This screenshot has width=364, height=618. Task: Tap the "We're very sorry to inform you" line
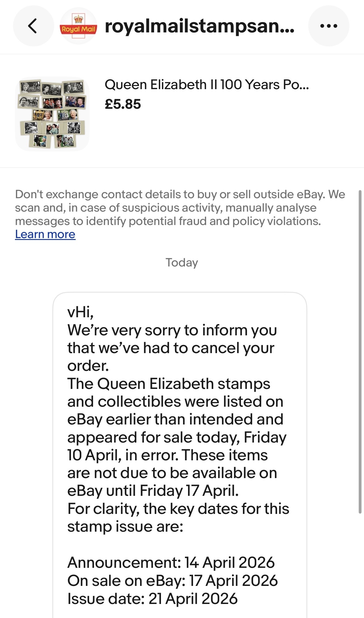172,330
